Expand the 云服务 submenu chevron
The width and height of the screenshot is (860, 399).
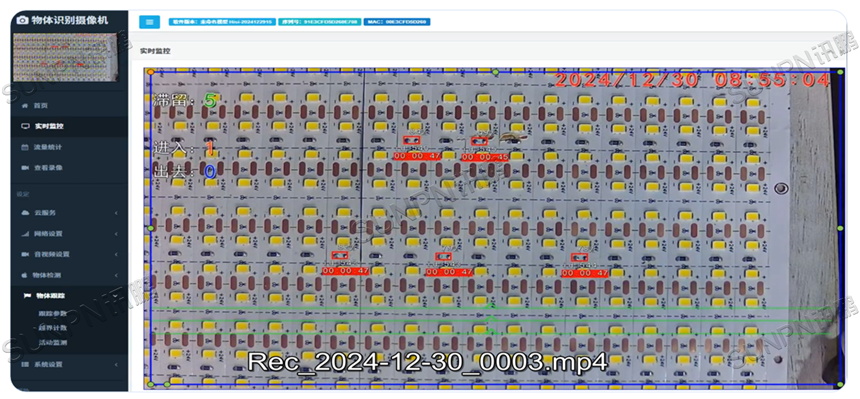pyautogui.click(x=116, y=213)
